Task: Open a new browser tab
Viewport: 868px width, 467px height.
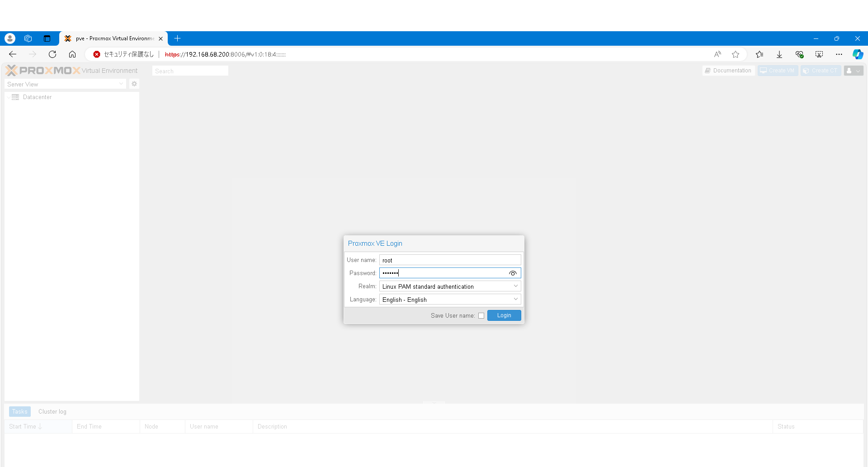Action: (x=178, y=38)
